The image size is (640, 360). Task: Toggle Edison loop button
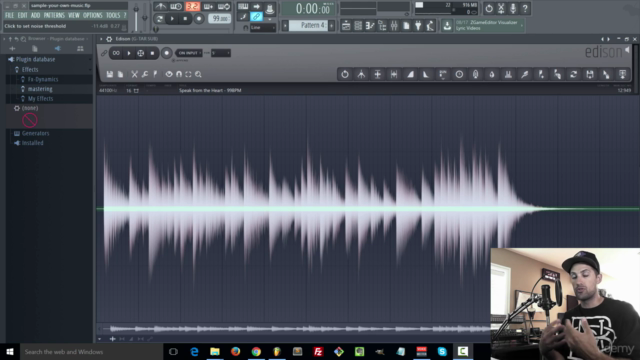pyautogui.click(x=116, y=53)
